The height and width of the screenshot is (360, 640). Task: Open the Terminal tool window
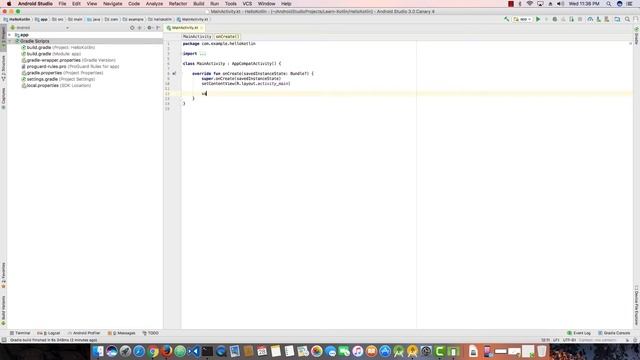(x=20, y=333)
